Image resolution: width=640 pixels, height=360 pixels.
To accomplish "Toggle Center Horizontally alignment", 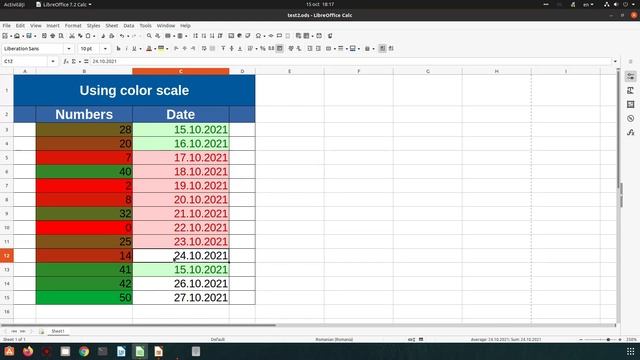I will pyautogui.click(x=184, y=49).
